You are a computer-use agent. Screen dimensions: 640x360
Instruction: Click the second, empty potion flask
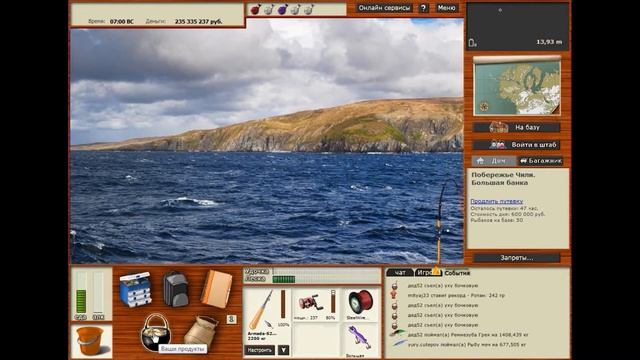tap(269, 9)
